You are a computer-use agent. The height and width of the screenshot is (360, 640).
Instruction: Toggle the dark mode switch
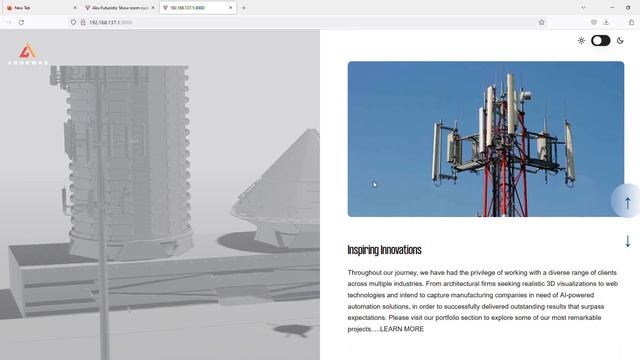pos(600,40)
